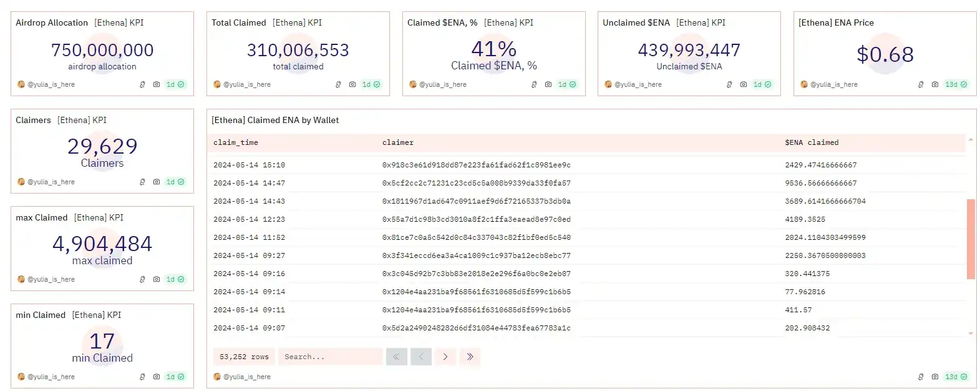Click camera icon on max Claimed card
The image size is (980, 391).
tap(156, 279)
